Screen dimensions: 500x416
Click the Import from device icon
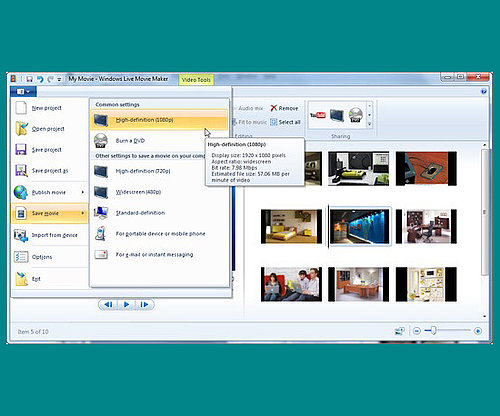pos(21,235)
